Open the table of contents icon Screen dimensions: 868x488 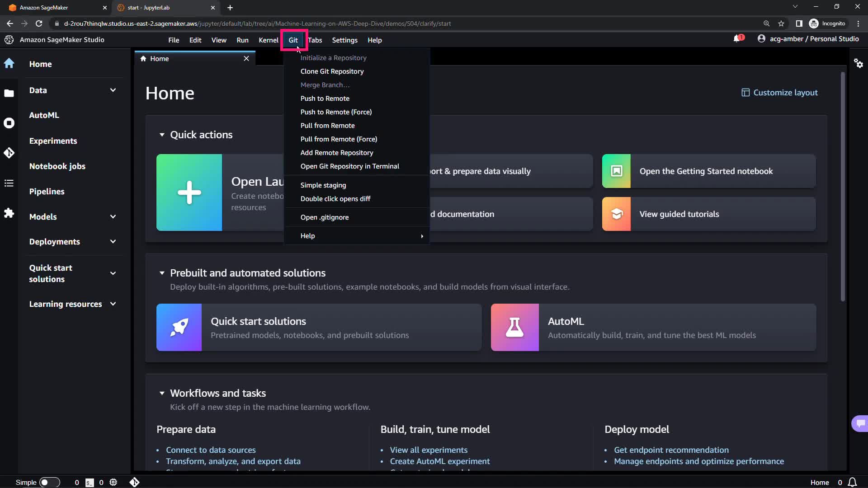point(9,183)
